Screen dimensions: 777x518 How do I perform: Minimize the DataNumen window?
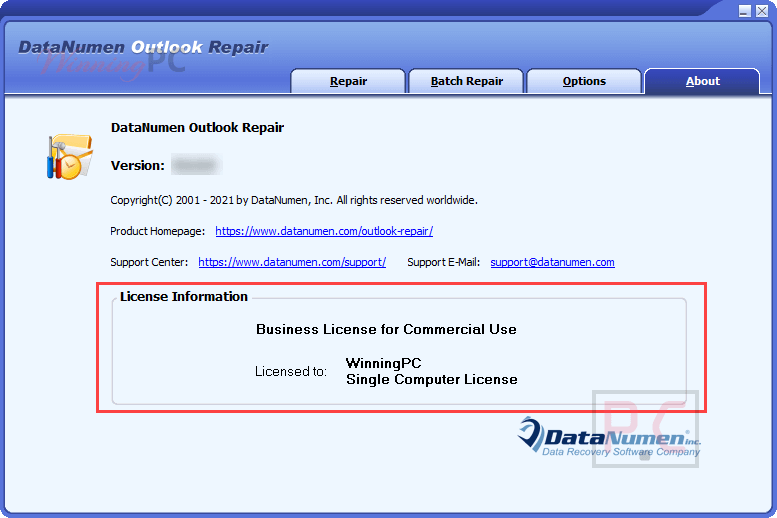pos(744,11)
